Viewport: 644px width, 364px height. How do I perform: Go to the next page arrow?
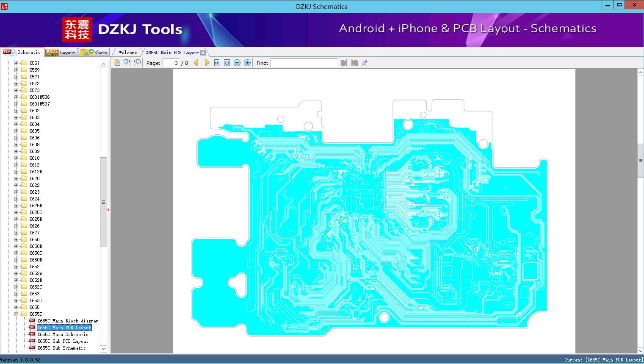[207, 63]
